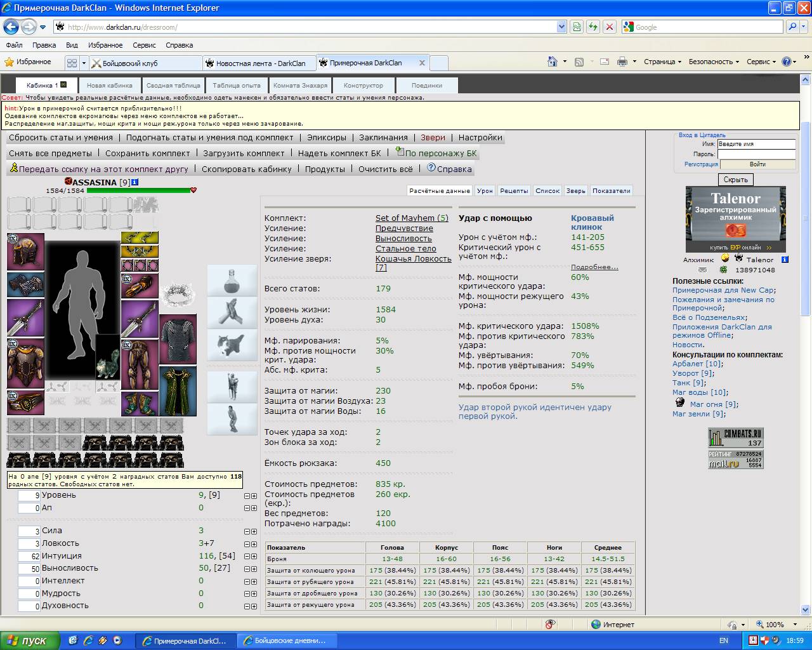Click the IE Help question mark icon

[787, 62]
